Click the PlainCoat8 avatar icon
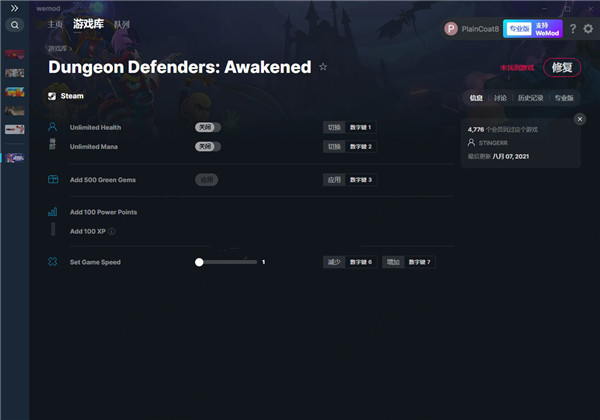The width and height of the screenshot is (600, 420). click(451, 29)
